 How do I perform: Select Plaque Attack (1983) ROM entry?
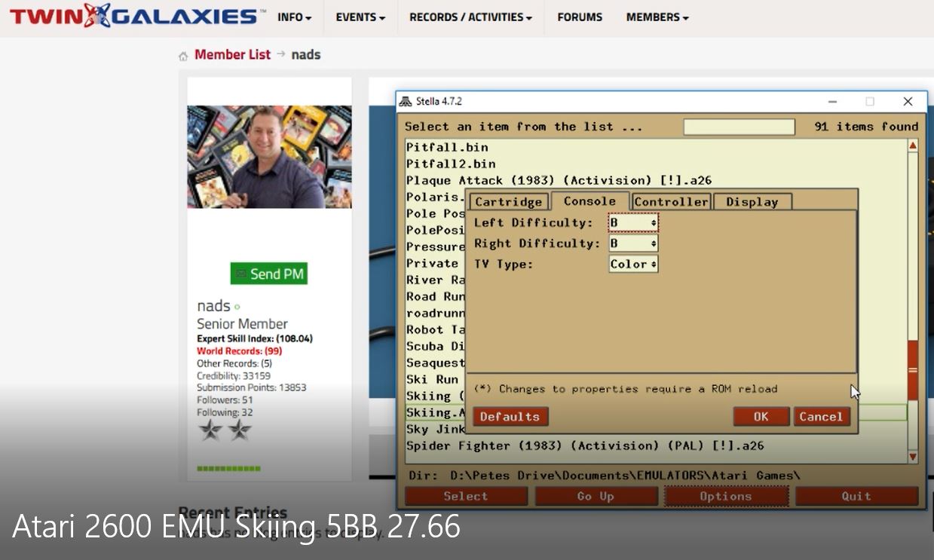[x=559, y=180]
